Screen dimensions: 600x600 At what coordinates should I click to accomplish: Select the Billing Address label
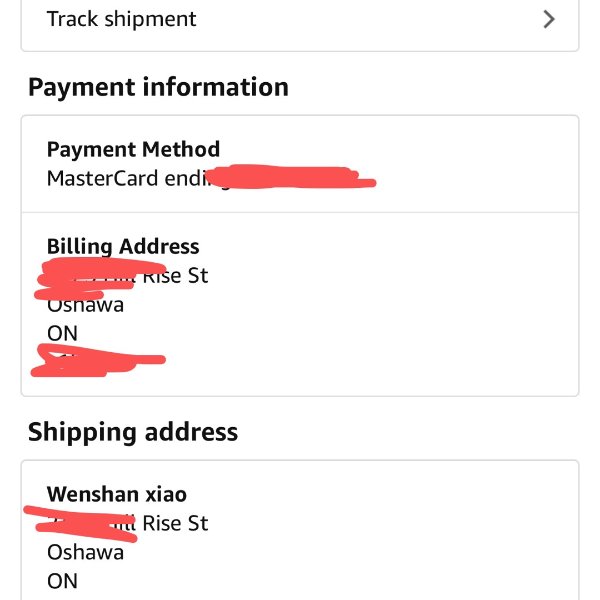coord(123,247)
